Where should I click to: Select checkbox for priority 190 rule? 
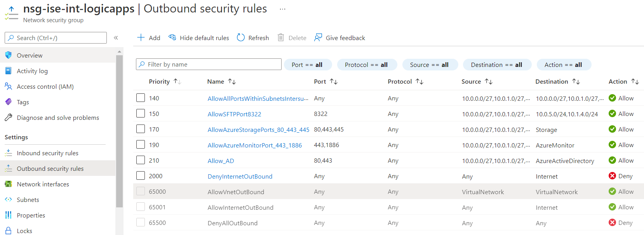[x=141, y=144]
